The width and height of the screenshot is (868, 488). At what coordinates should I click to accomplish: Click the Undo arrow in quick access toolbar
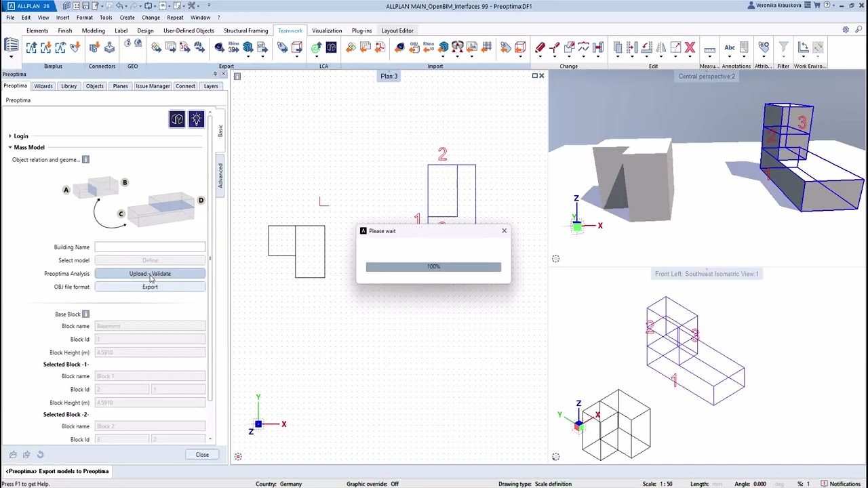click(119, 5)
